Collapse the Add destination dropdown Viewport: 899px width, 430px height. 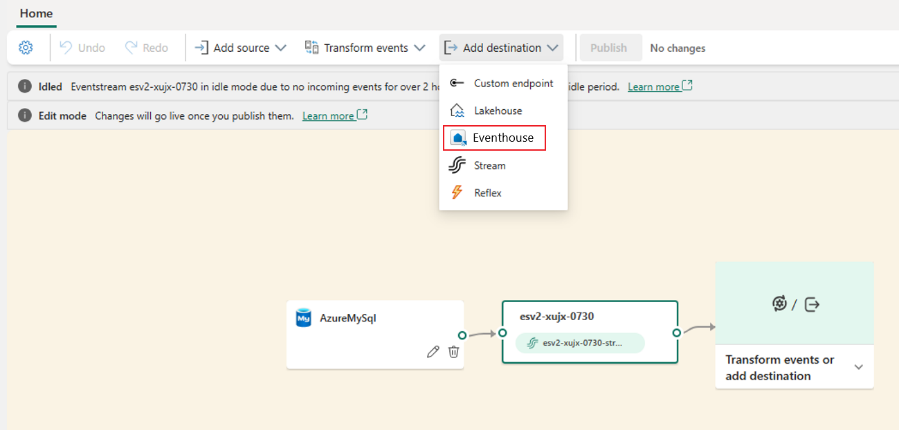click(x=501, y=48)
